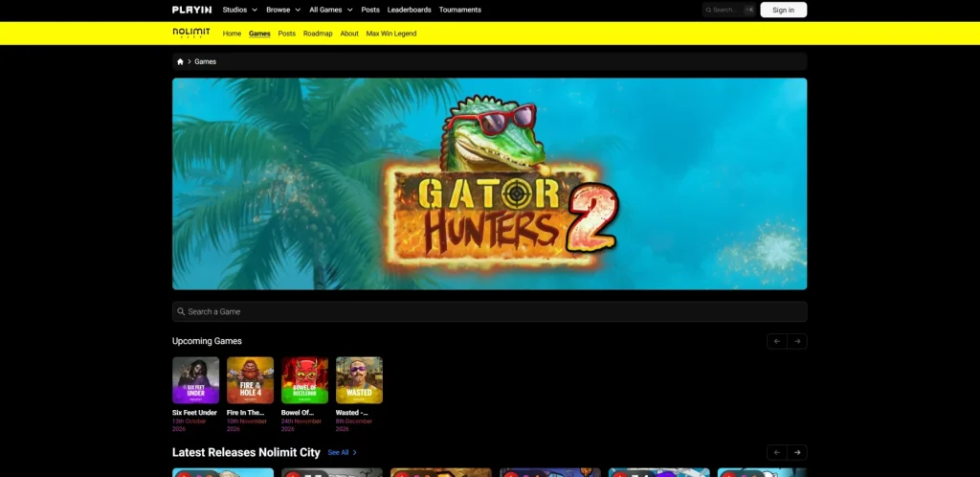Select the Games tab in yellow bar

click(x=259, y=34)
